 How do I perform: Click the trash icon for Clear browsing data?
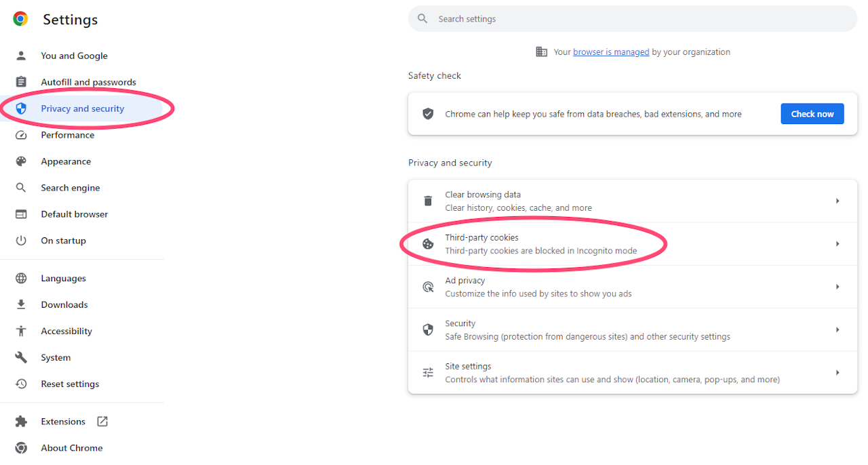(x=428, y=201)
